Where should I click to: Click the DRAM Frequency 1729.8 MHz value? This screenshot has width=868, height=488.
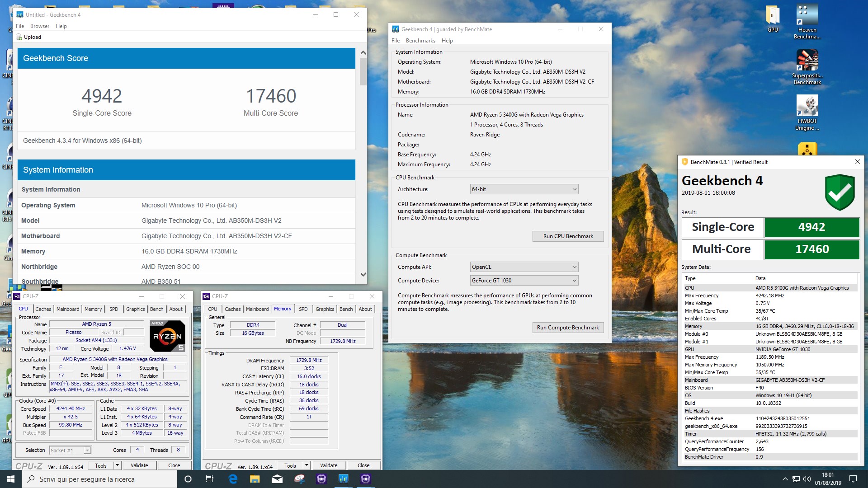[x=309, y=361]
